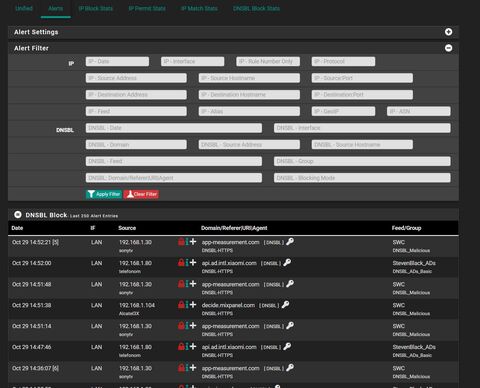
Task: Focus the IP - GeoIP filter field
Action: pos(343,111)
